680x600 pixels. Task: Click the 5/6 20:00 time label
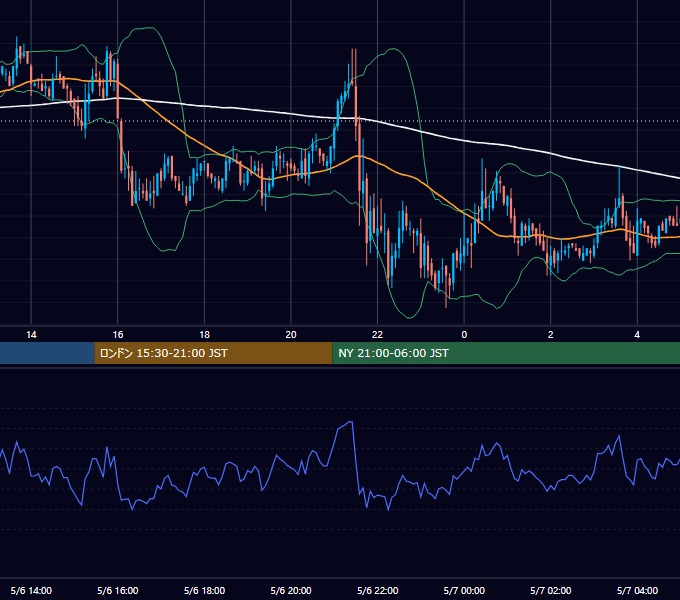tap(291, 590)
